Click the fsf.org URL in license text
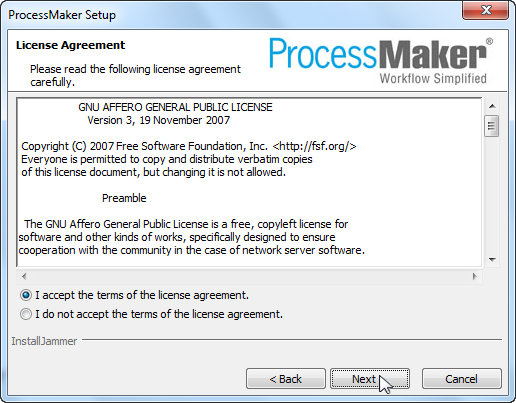 tap(314, 146)
